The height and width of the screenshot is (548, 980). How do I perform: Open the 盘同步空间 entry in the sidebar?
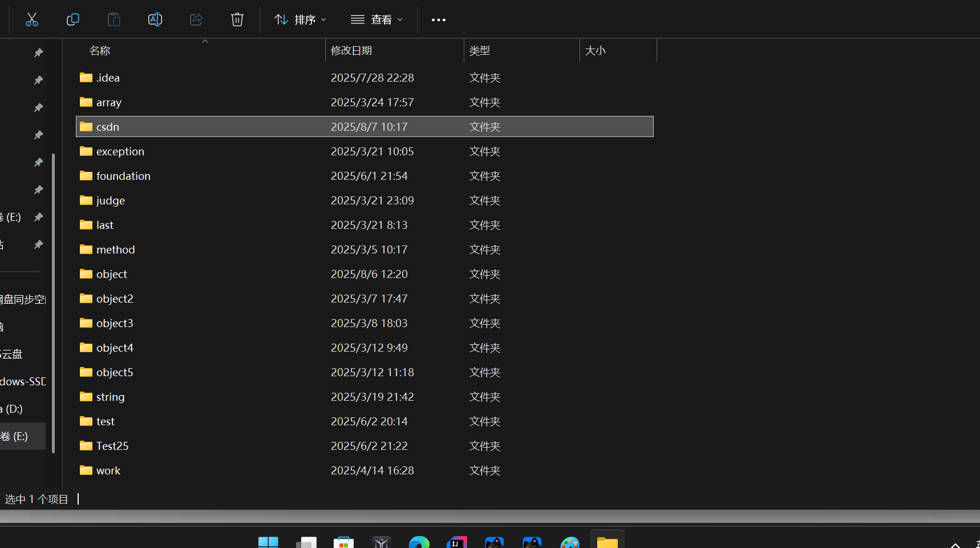[23, 299]
